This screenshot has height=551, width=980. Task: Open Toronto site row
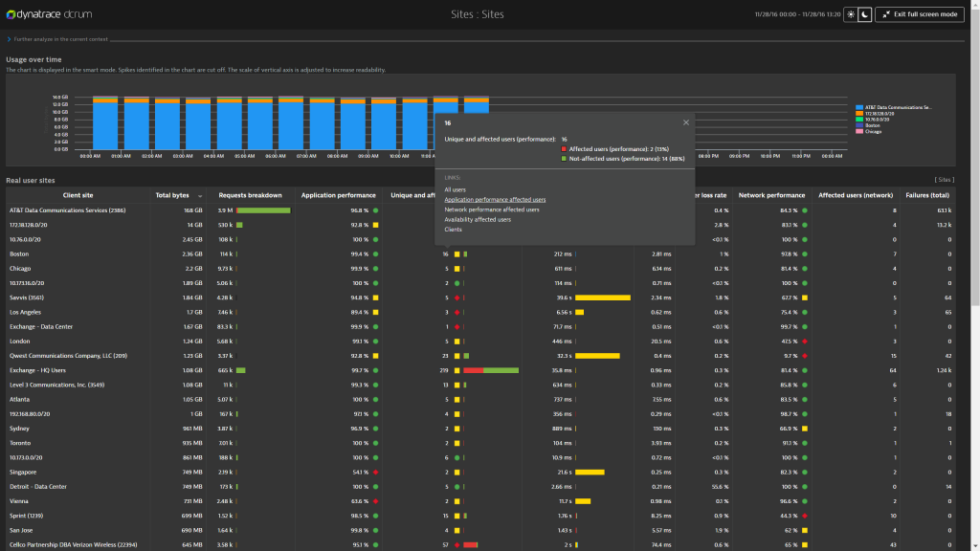(x=20, y=443)
